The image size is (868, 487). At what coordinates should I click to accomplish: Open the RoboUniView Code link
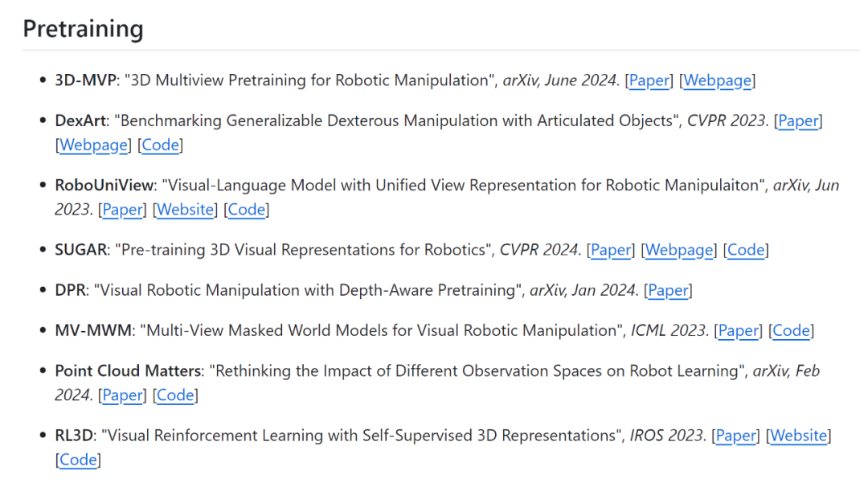coord(247,210)
